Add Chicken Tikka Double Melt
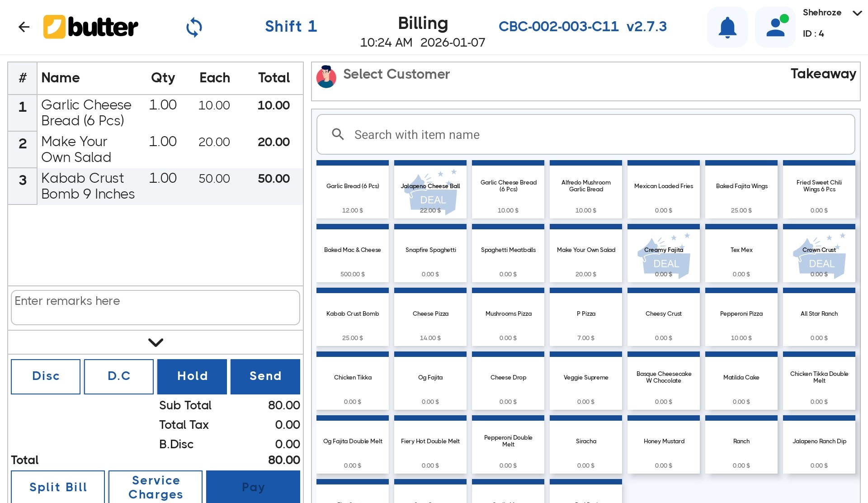 point(819,381)
